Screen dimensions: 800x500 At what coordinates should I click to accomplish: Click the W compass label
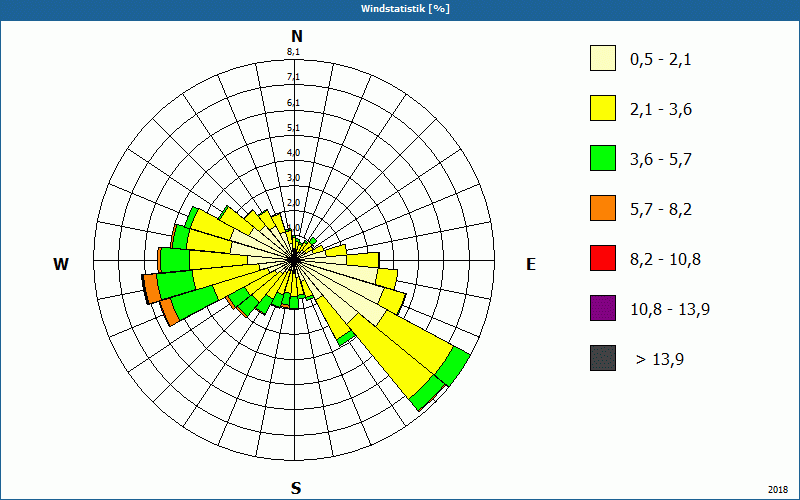click(x=61, y=264)
